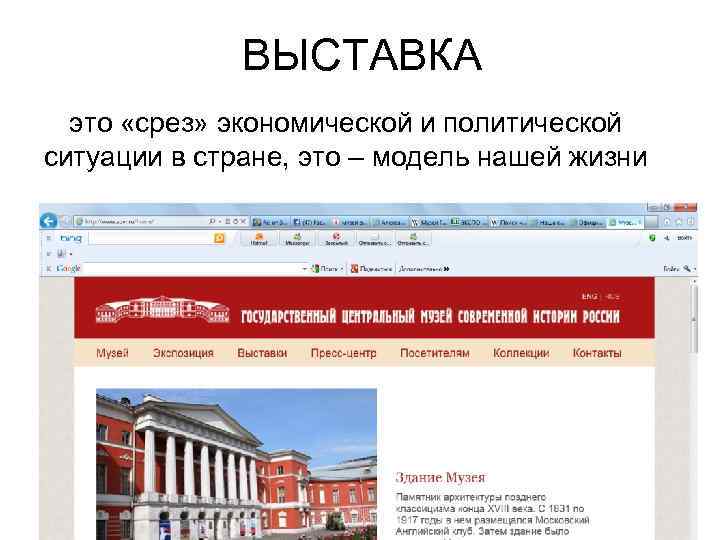Click the green shield icon in Bing toolbar
This screenshot has width=720, height=540.
click(652, 238)
